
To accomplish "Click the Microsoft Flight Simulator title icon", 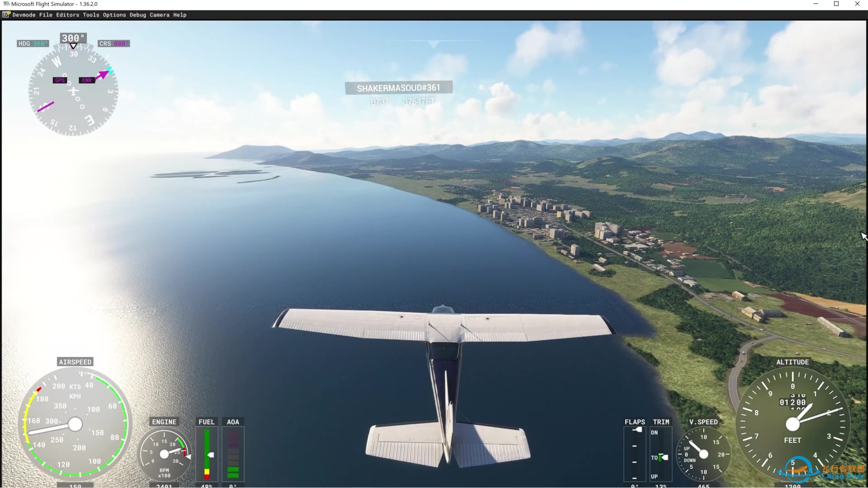I will click(x=6, y=4).
